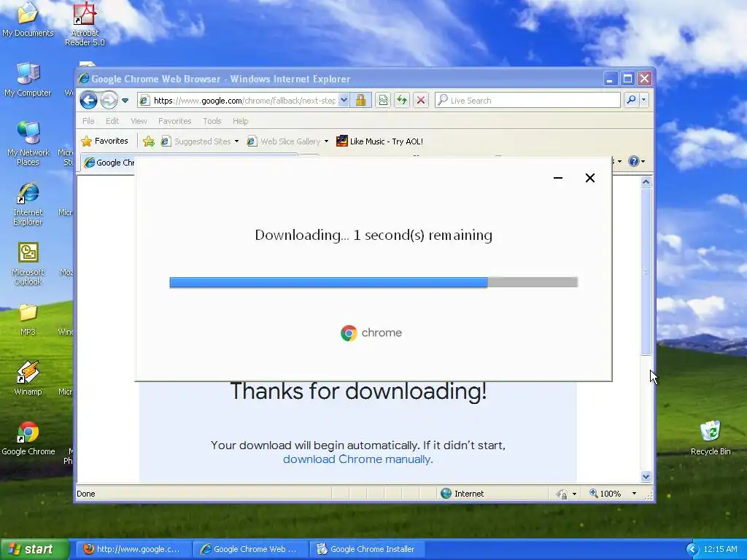The height and width of the screenshot is (560, 747).
Task: Click the Windows start button
Action: point(34,549)
